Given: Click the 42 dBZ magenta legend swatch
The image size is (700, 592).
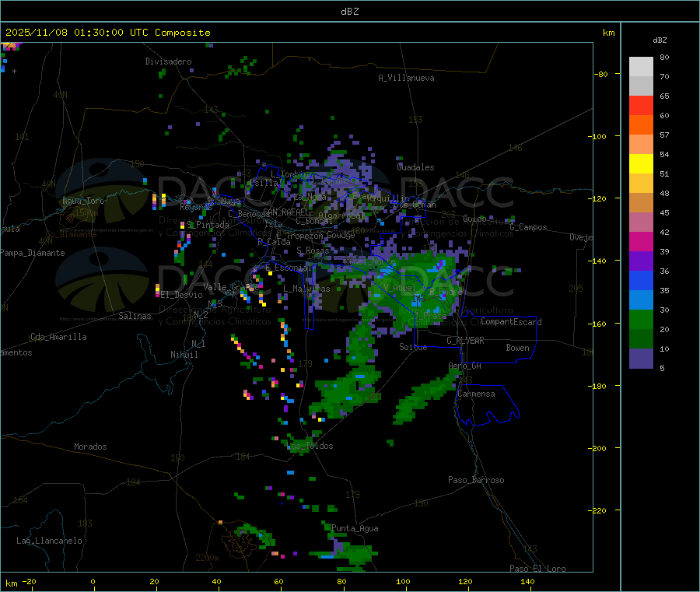Looking at the screenshot, I should coord(641,241).
